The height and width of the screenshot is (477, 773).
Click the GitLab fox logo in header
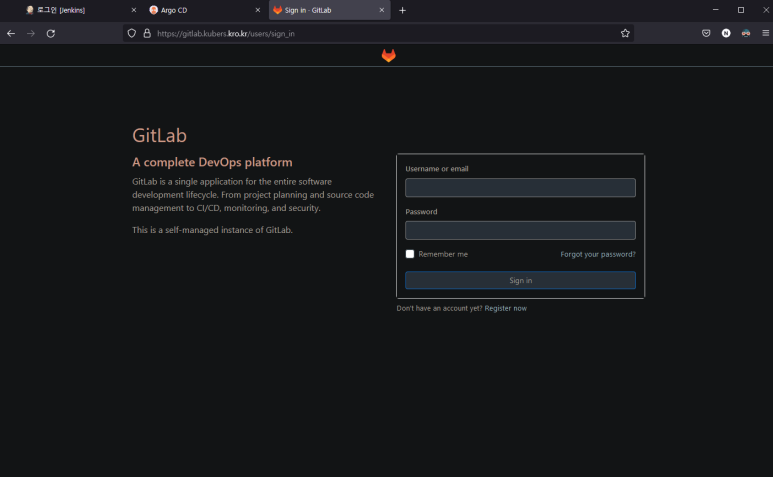(388, 56)
